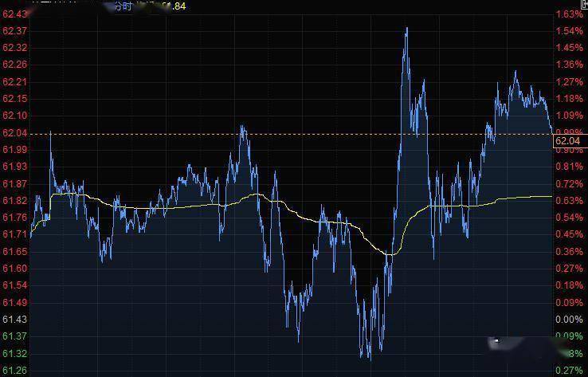
Task: Click the lowest dip of the yellow average line
Action: coord(389,254)
